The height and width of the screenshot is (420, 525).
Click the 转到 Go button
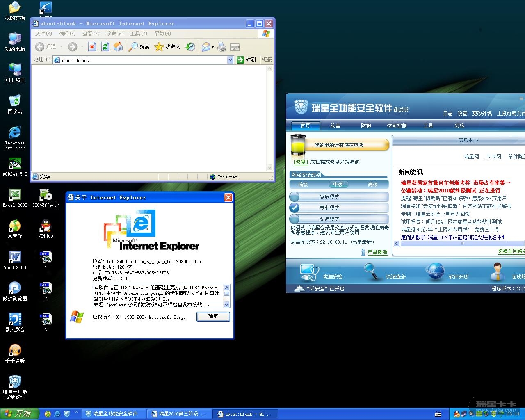(246, 60)
